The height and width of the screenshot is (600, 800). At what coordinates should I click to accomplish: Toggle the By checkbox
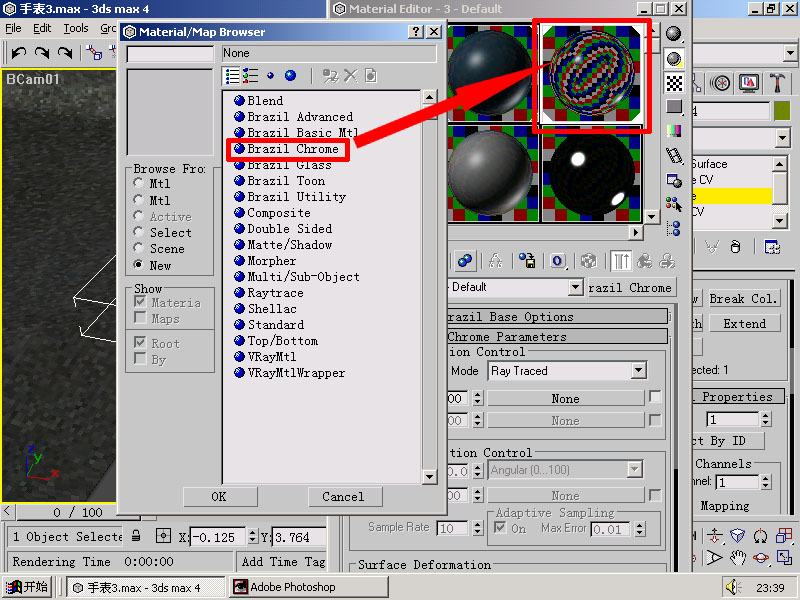pos(140,358)
